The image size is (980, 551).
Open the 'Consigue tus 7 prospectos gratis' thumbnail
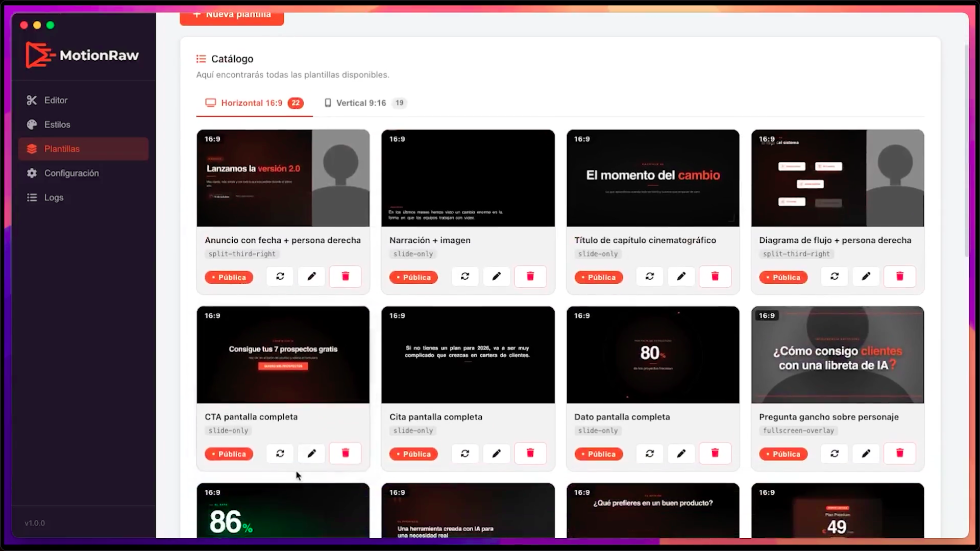(x=283, y=355)
